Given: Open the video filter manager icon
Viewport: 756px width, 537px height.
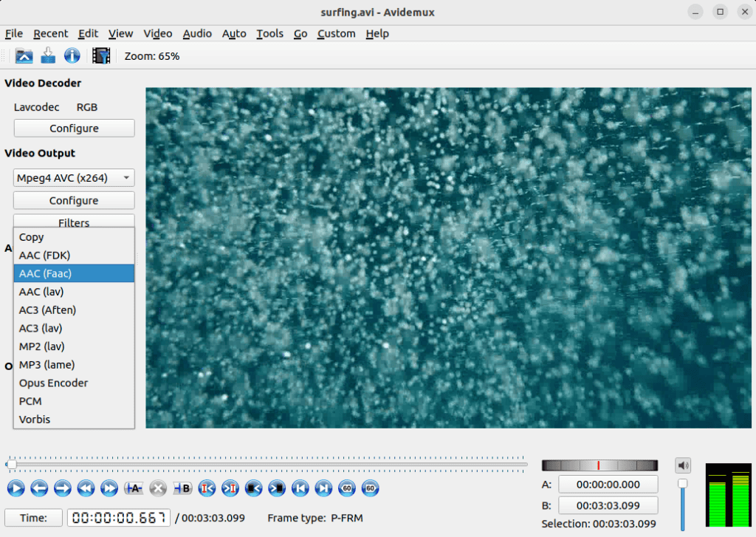Looking at the screenshot, I should point(100,55).
